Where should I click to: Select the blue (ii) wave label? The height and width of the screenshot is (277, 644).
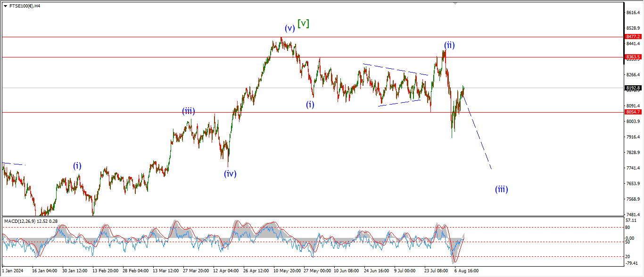click(449, 45)
